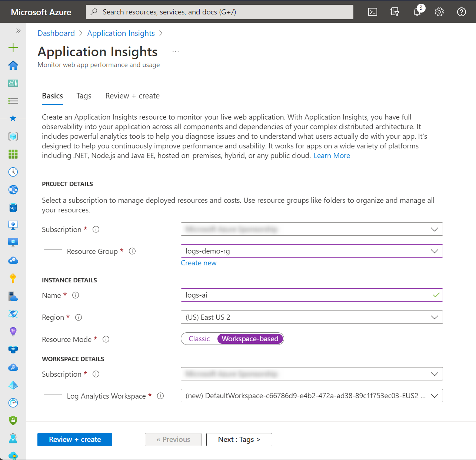
Task: Select Workspace-based resource mode
Action: (250, 339)
